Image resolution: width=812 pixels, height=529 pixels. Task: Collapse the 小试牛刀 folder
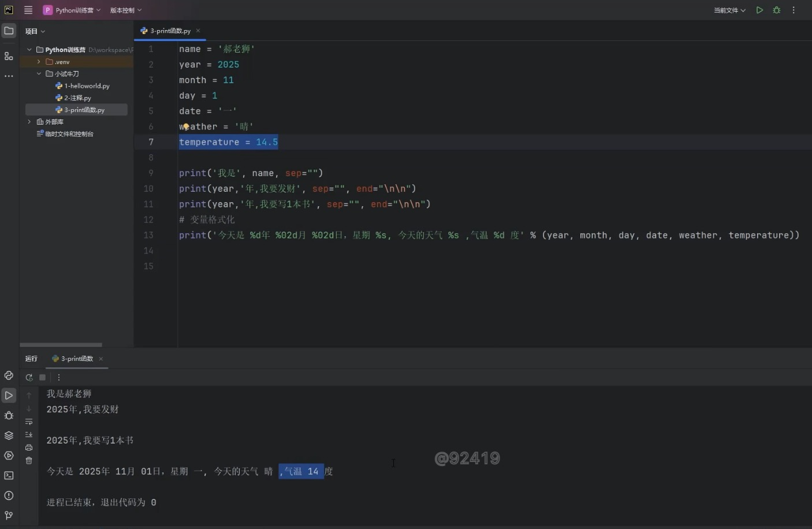click(x=39, y=74)
